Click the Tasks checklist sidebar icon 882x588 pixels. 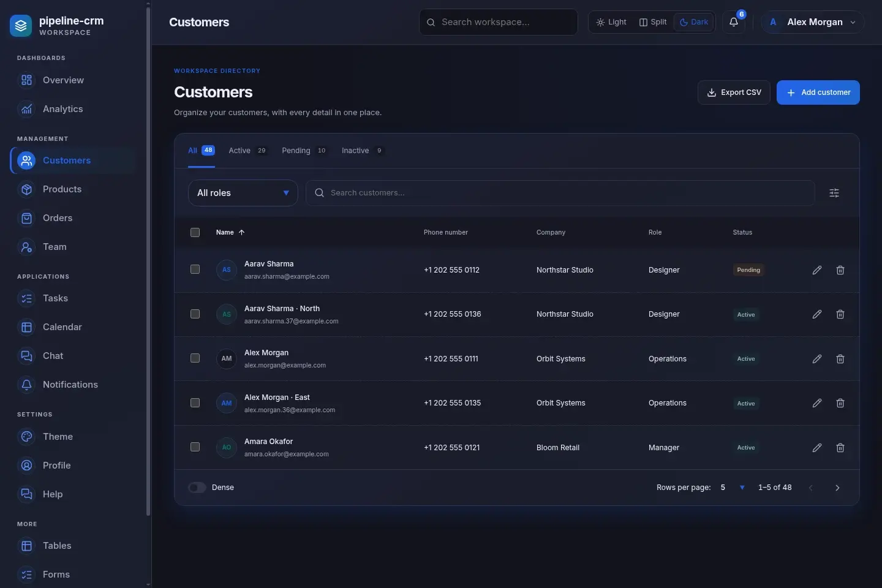pyautogui.click(x=26, y=298)
